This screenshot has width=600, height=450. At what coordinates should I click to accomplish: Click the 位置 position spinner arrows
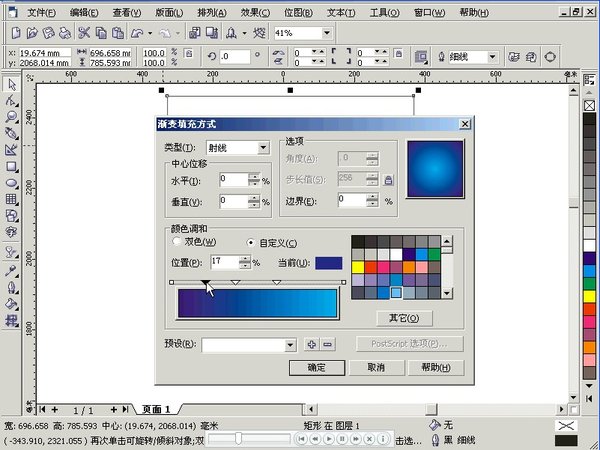pyautogui.click(x=245, y=262)
